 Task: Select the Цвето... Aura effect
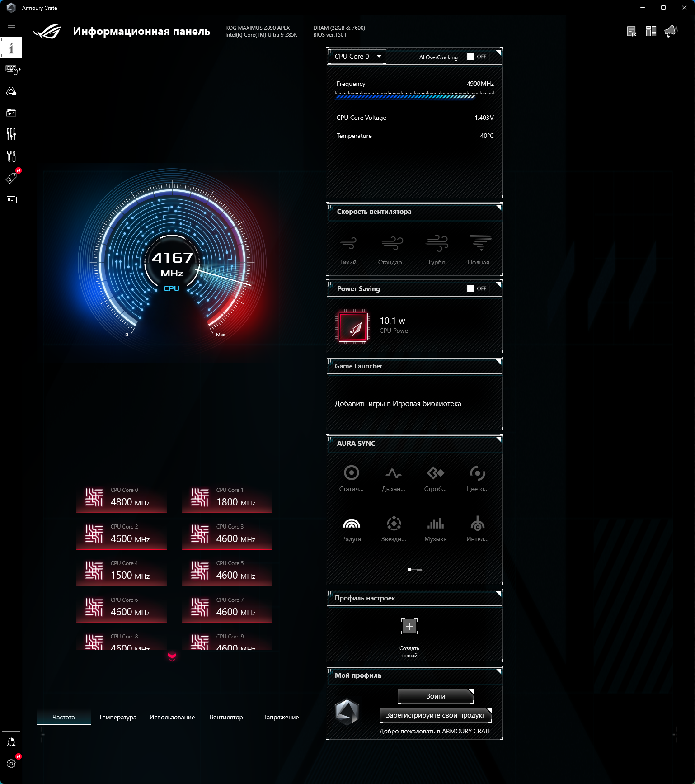[478, 478]
